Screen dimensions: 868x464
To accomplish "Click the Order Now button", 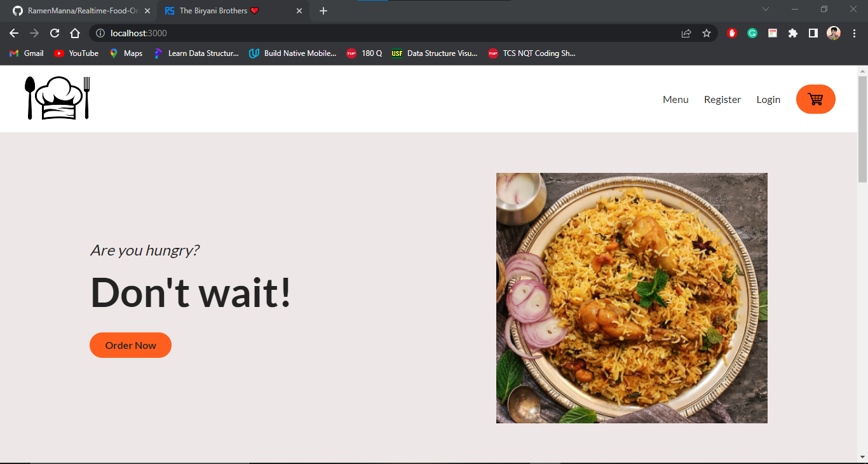I will point(130,345).
